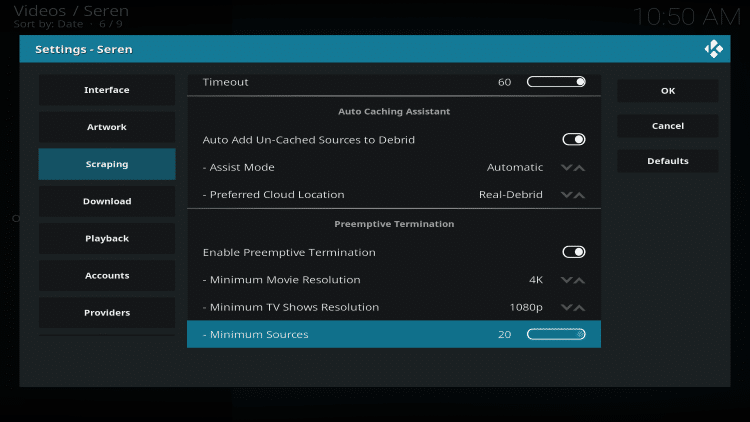750x422 pixels.
Task: Click Preferred Cloud Location down arrow
Action: tap(566, 195)
